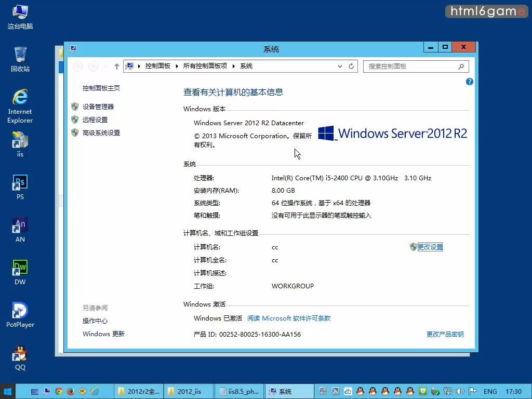Click the Windows Start button
Viewport: 532px width, 399px height.
(7, 392)
